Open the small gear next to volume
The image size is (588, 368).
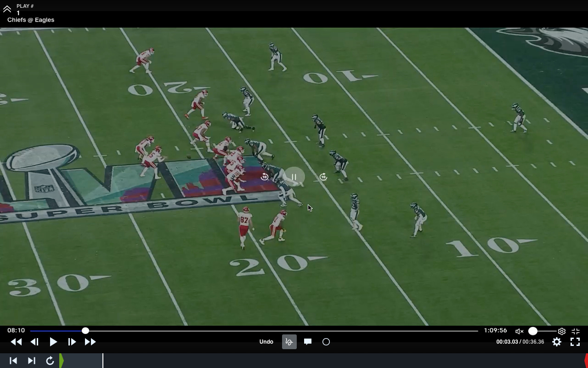click(x=562, y=331)
